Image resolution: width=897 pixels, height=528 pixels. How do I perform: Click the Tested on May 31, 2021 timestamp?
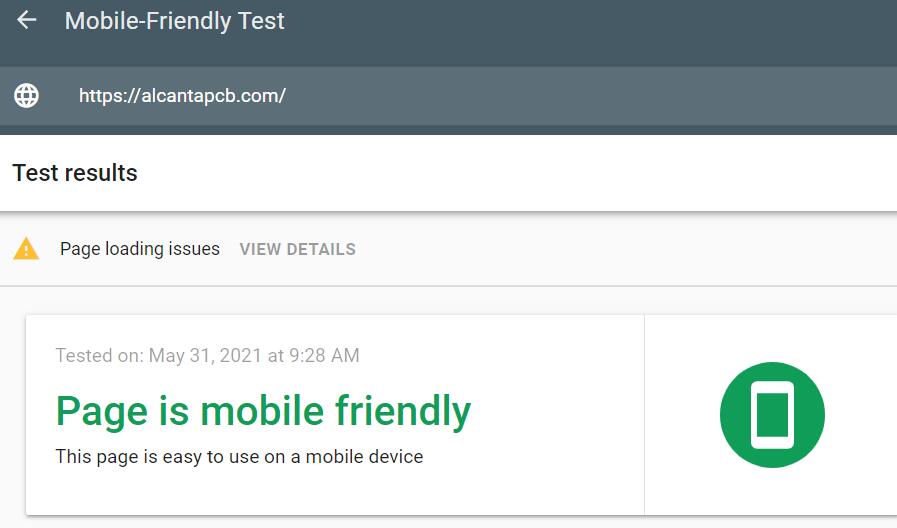207,355
